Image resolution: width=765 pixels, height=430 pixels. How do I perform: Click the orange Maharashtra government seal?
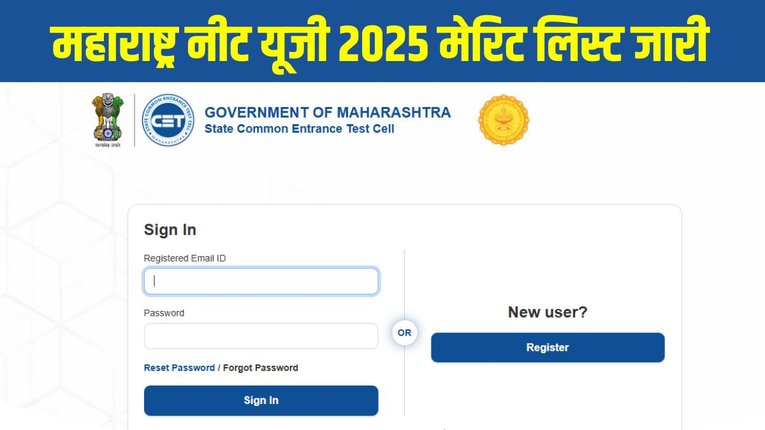tap(503, 120)
